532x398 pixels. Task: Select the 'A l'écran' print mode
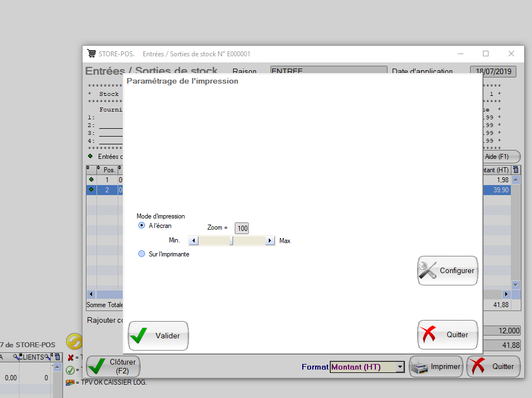point(142,226)
